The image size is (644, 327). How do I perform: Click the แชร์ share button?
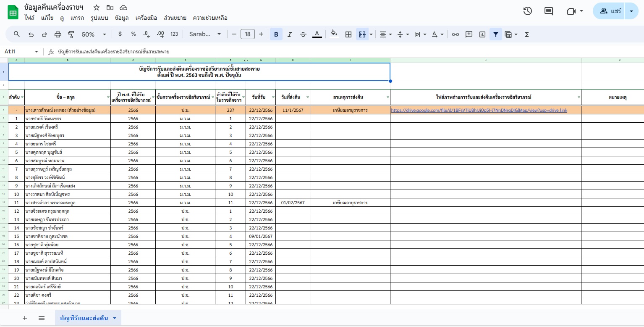[x=611, y=11]
